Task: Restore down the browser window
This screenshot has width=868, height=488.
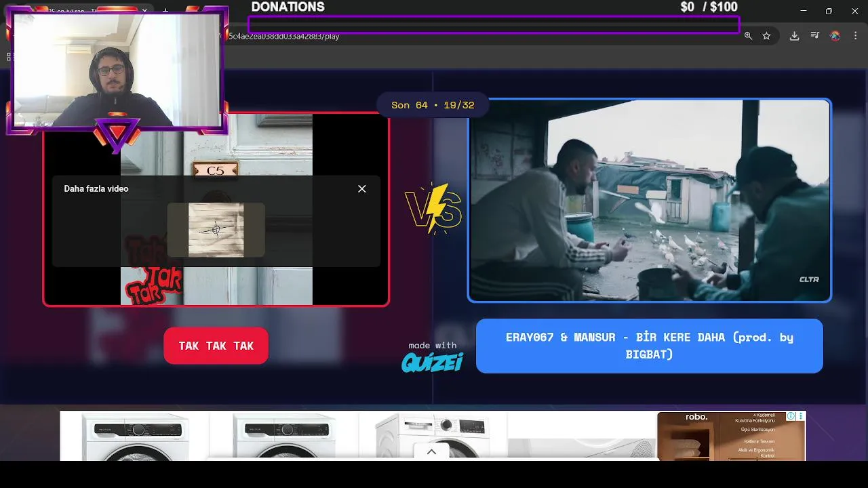Action: click(829, 11)
